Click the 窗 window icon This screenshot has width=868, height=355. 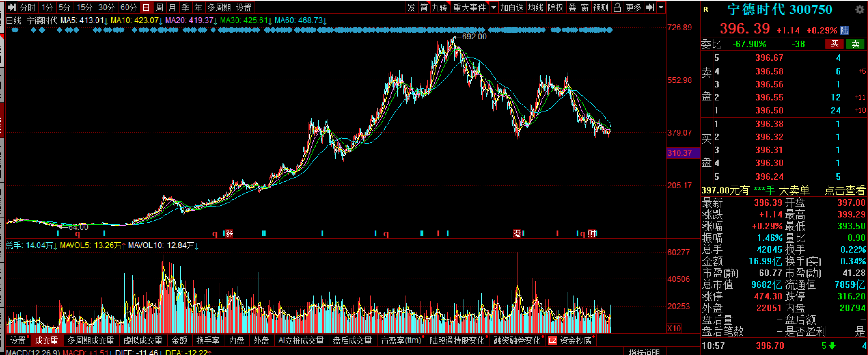click(x=585, y=7)
